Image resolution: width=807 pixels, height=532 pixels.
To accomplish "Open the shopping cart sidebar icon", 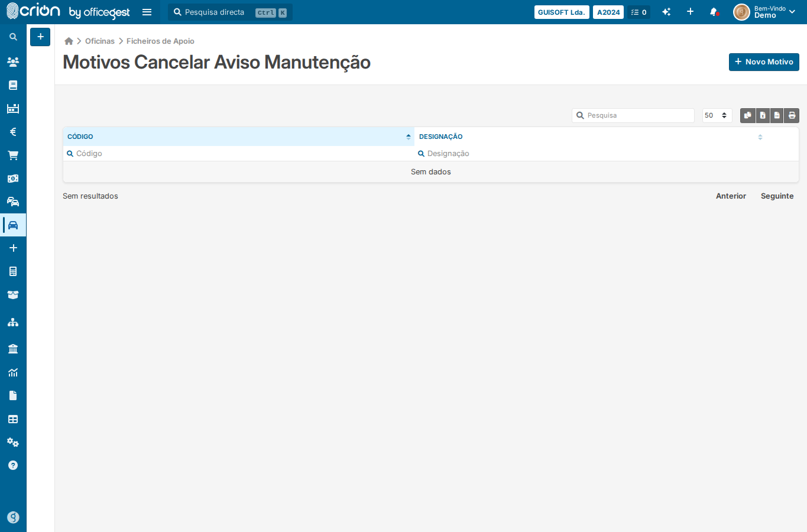I will pyautogui.click(x=13, y=155).
